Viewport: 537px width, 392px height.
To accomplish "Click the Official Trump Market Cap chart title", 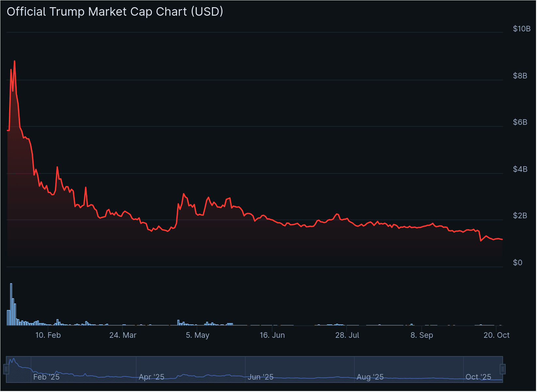I will point(115,11).
